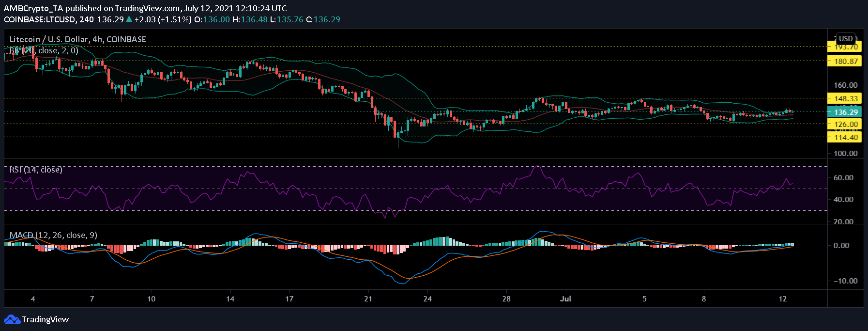Click date 28 on the time axis
Image resolution: width=868 pixels, height=331 pixels.
506,299
